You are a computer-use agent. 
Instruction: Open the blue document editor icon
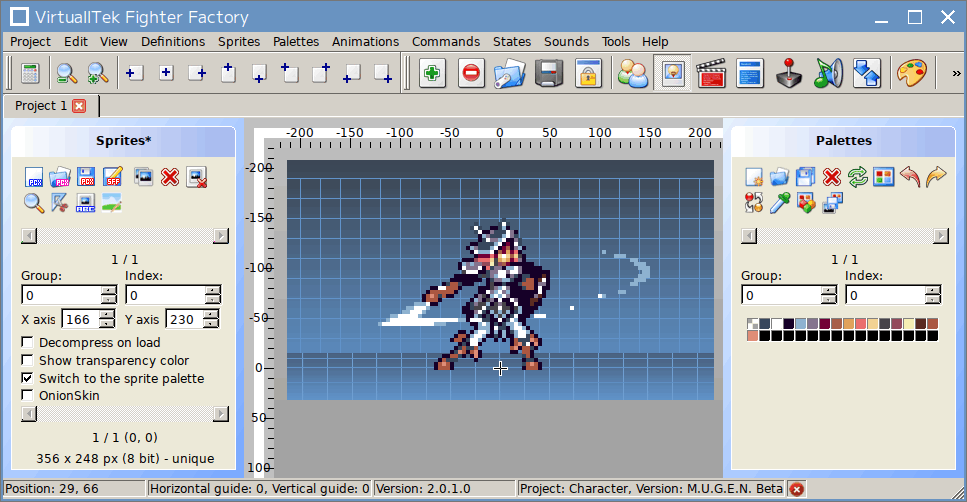point(750,73)
